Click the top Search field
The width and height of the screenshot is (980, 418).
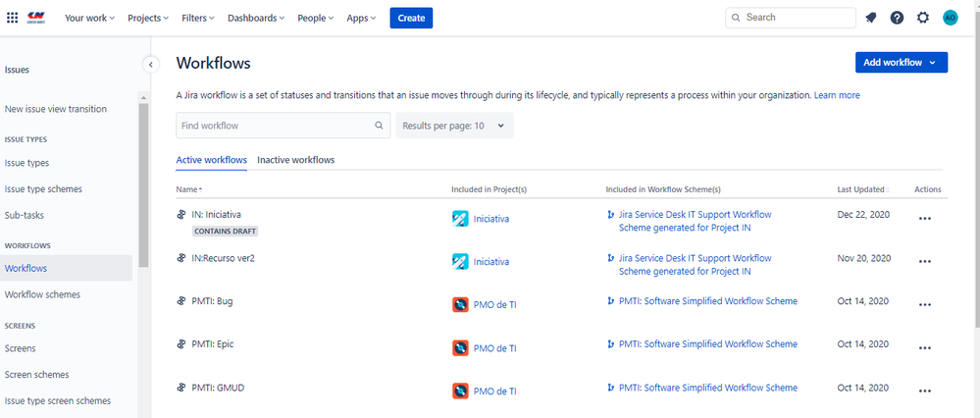[x=791, y=18]
